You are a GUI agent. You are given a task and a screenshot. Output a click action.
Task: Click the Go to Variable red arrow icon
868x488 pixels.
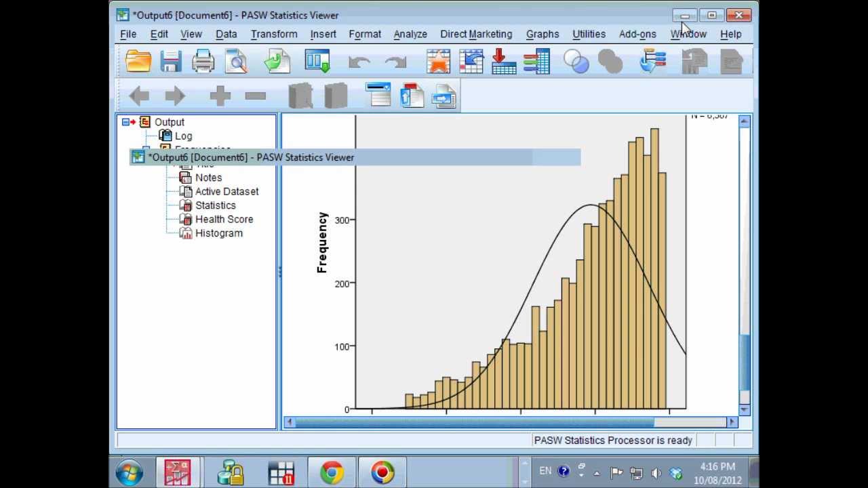coord(504,62)
